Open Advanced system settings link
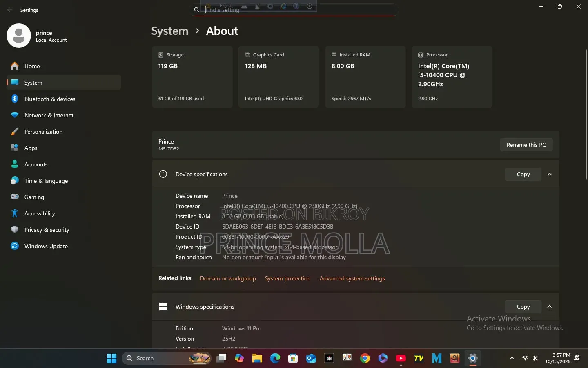This screenshot has height=368, width=588. tap(352, 278)
